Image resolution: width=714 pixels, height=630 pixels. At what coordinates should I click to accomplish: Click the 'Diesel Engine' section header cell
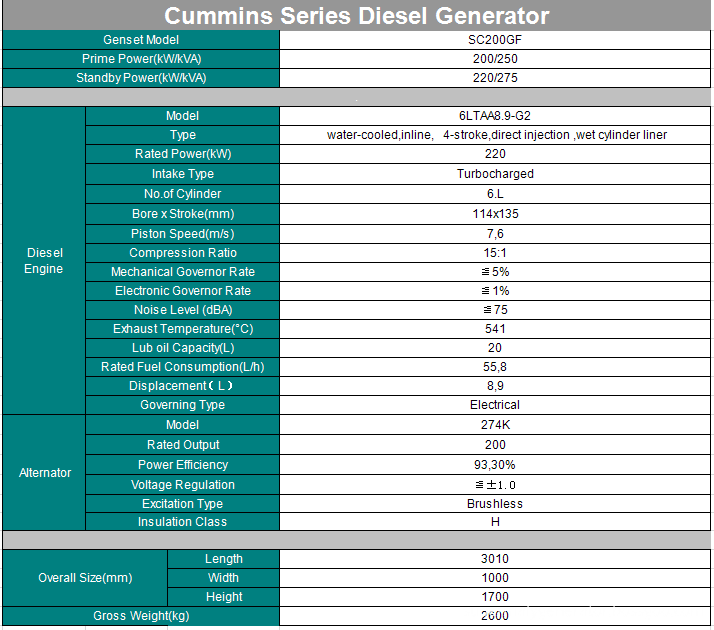(x=44, y=261)
